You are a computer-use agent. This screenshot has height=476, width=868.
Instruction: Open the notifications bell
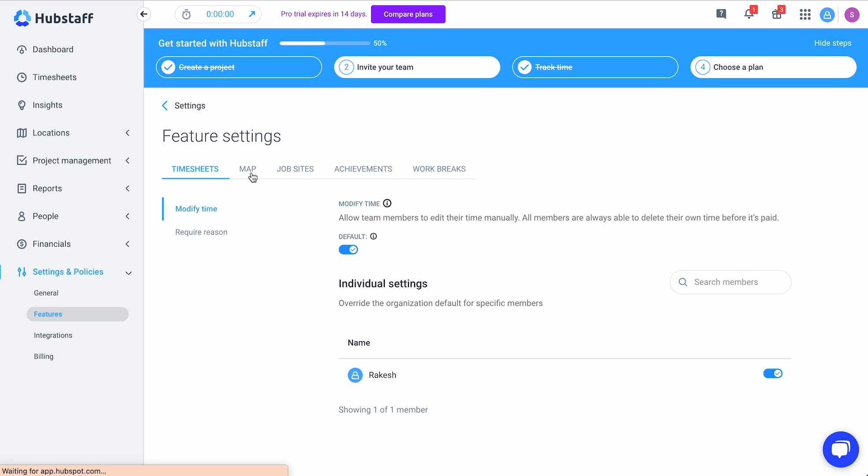749,14
